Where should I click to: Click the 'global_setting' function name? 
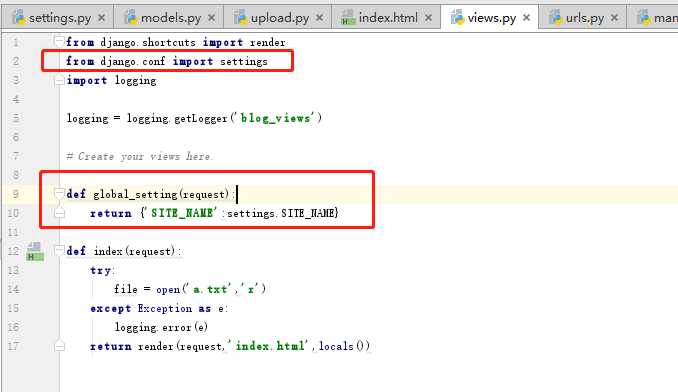pyautogui.click(x=135, y=194)
